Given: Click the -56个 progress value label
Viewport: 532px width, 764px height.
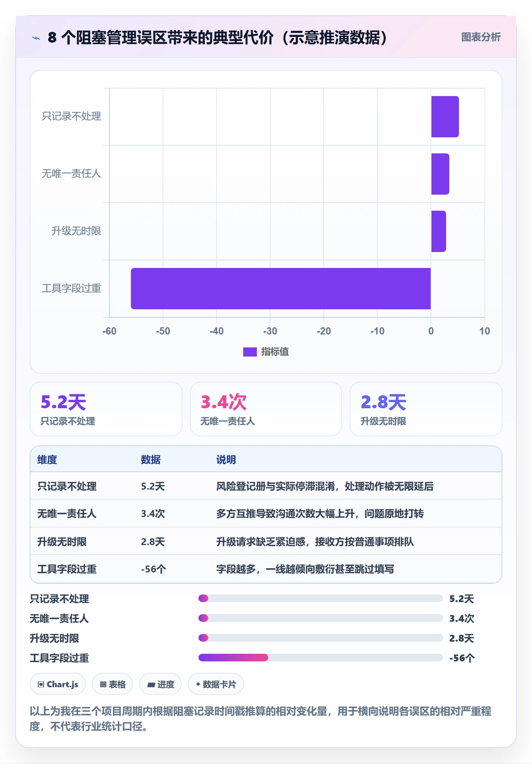Looking at the screenshot, I should tap(462, 658).
